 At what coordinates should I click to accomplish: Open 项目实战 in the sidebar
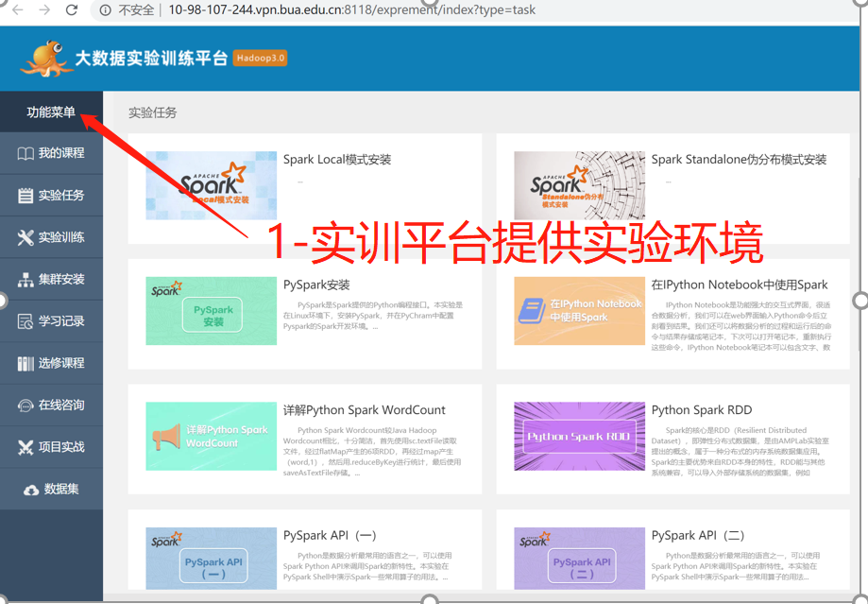51,447
